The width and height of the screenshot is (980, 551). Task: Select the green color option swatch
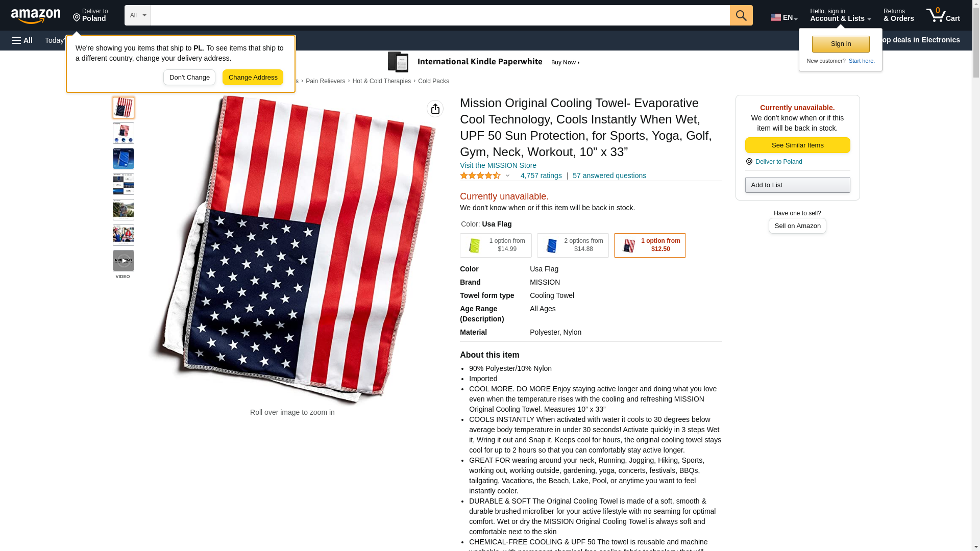pyautogui.click(x=496, y=245)
